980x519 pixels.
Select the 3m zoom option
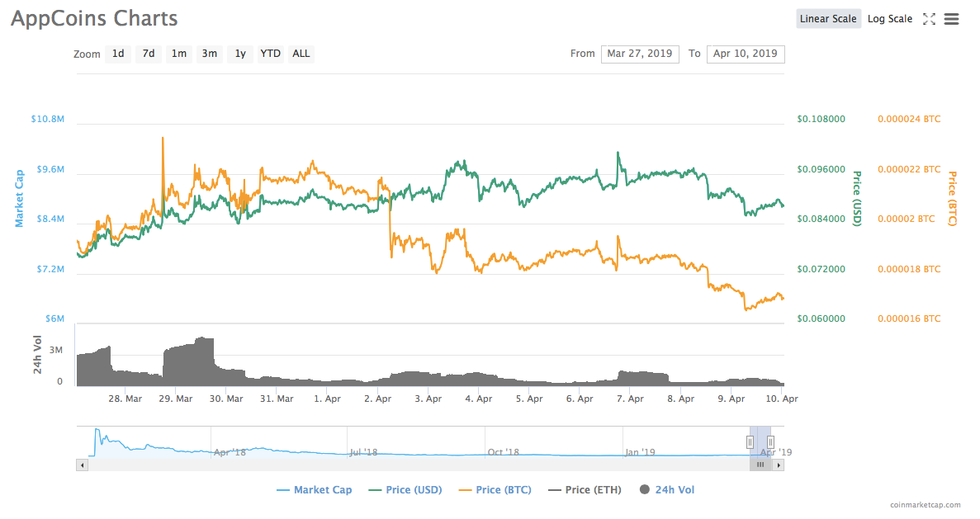pos(210,54)
